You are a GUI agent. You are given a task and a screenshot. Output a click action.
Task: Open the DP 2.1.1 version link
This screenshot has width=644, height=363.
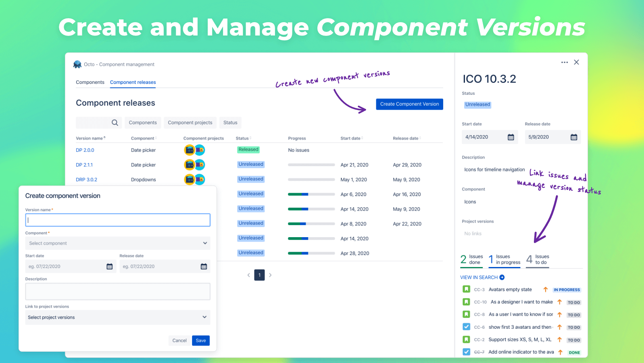pyautogui.click(x=84, y=165)
